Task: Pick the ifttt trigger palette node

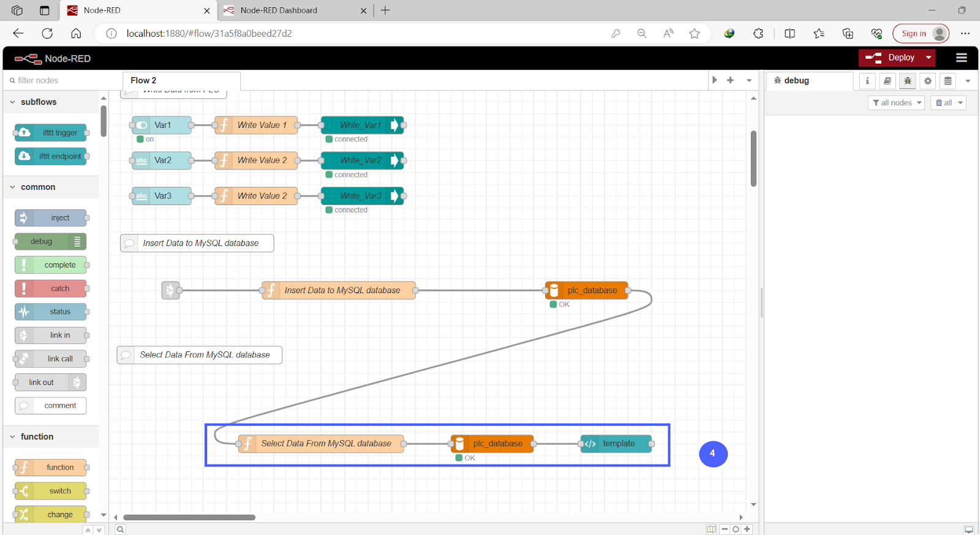Action: [51, 133]
